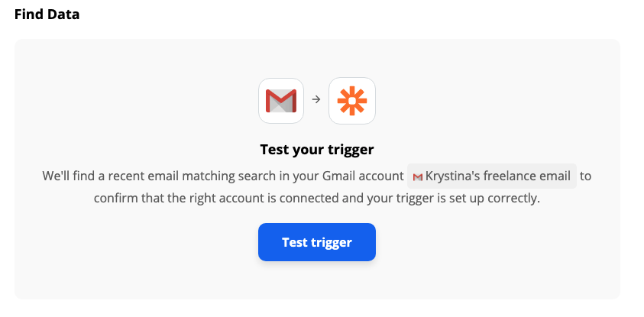Click the bold Test your trigger heading
The height and width of the screenshot is (317, 644).
tap(317, 150)
